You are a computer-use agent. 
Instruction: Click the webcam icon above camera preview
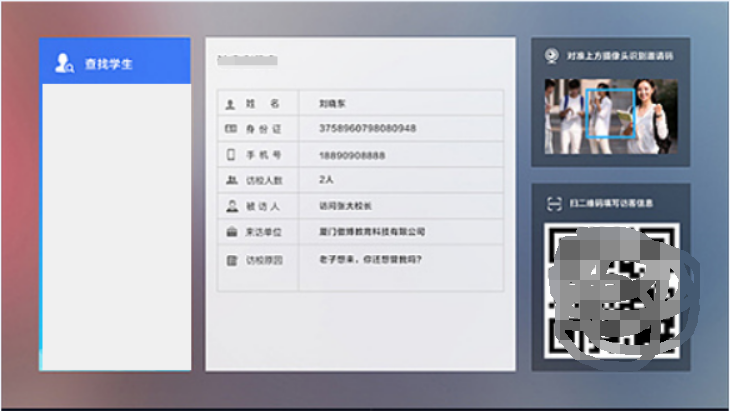551,56
